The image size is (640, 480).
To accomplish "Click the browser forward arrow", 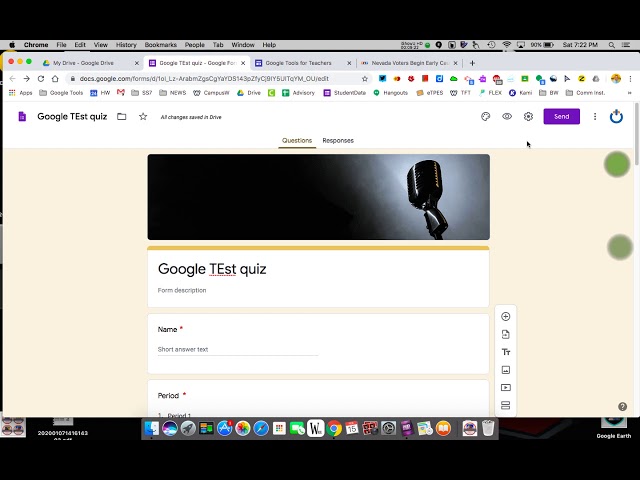I will (27, 79).
